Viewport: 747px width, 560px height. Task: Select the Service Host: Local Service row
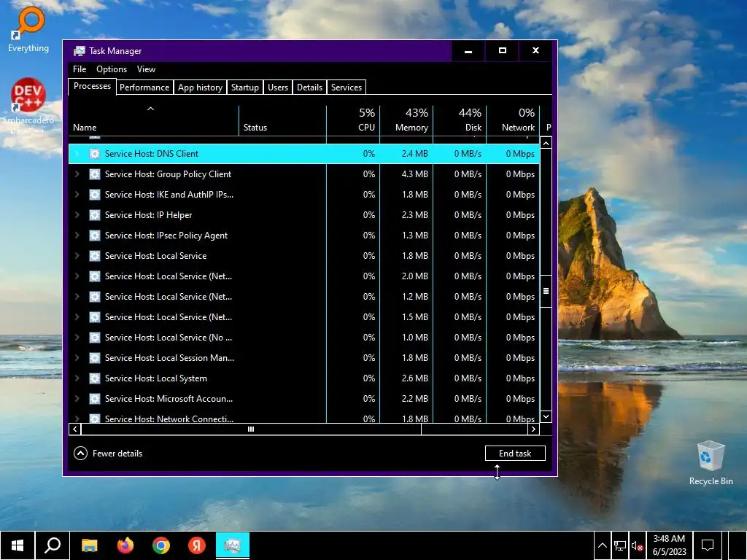click(304, 256)
